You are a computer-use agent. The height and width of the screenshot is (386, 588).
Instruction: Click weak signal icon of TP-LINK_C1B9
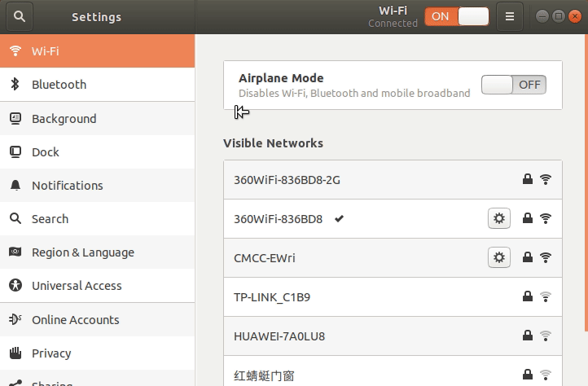pyautogui.click(x=546, y=296)
